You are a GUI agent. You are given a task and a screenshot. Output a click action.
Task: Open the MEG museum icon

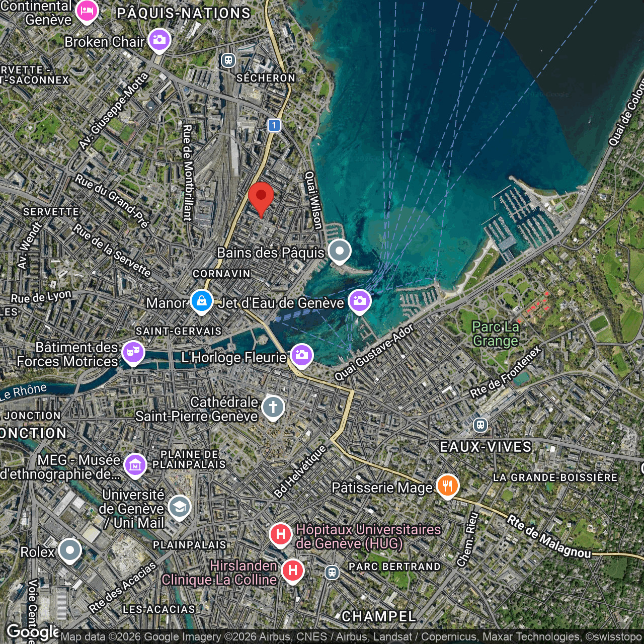[135, 465]
